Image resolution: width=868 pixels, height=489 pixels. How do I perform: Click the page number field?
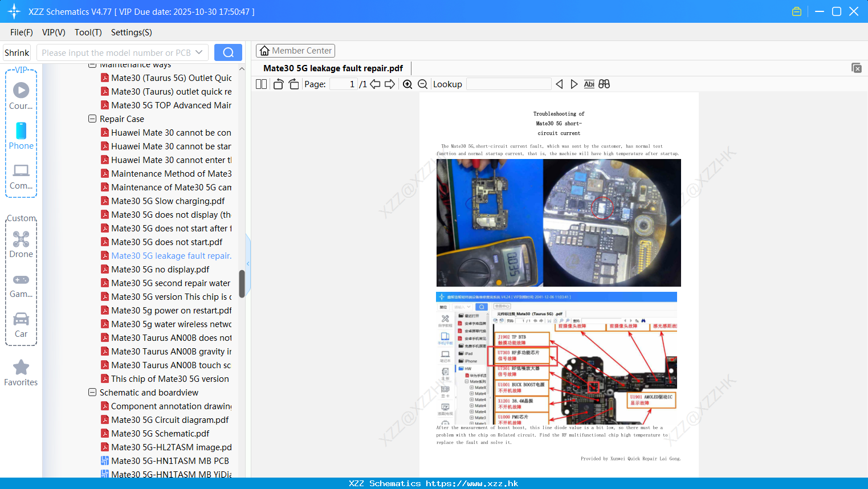click(344, 84)
